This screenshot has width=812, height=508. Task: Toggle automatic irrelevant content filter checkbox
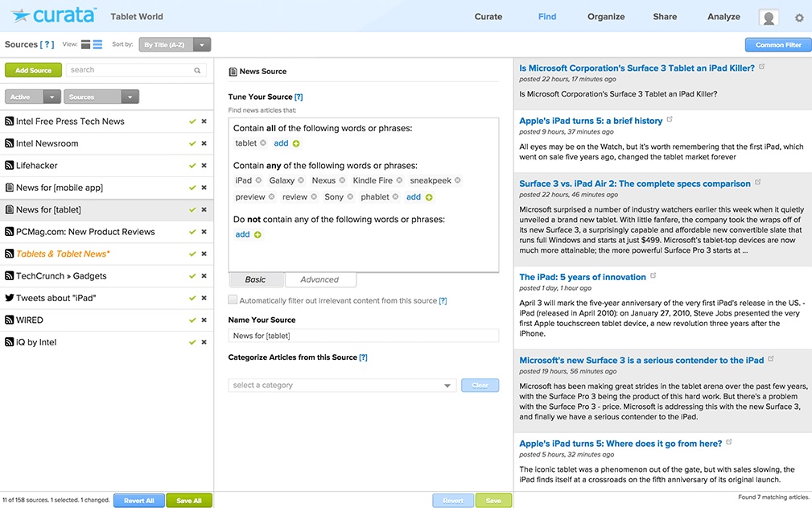[233, 299]
